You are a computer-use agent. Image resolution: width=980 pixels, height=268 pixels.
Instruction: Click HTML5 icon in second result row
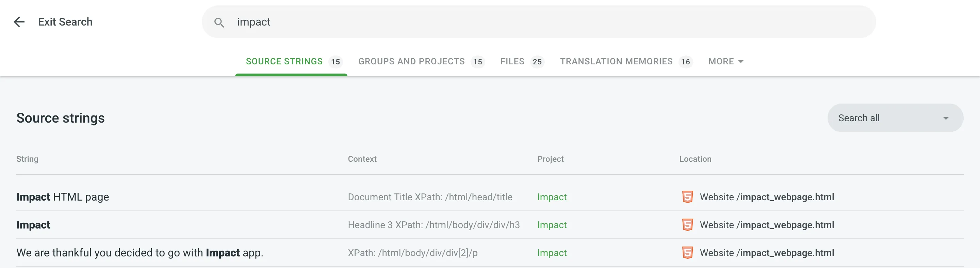click(687, 225)
